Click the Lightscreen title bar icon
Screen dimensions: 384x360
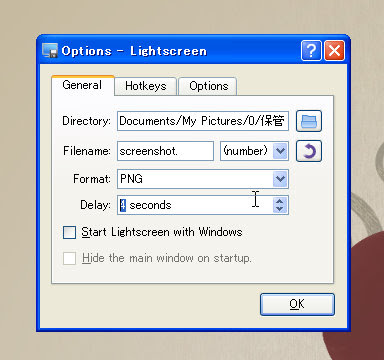pos(50,50)
